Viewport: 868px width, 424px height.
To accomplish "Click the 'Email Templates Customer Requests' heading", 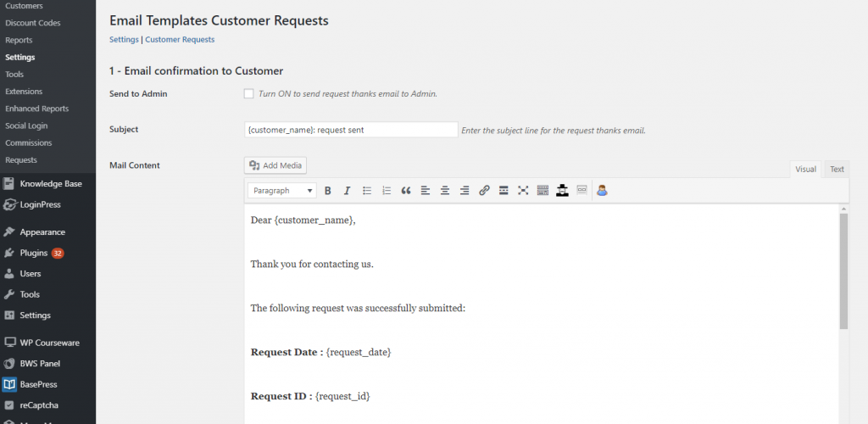I will pos(220,21).
